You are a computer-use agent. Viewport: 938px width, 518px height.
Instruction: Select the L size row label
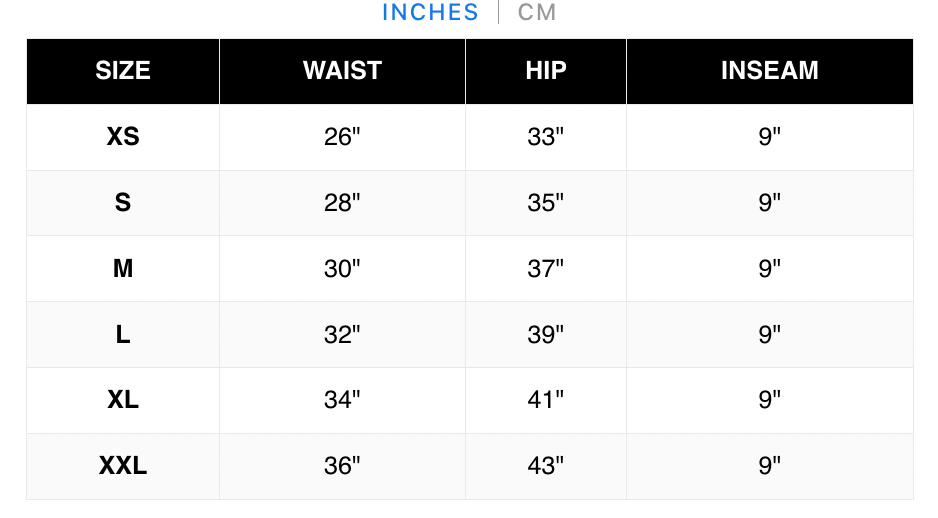123,334
